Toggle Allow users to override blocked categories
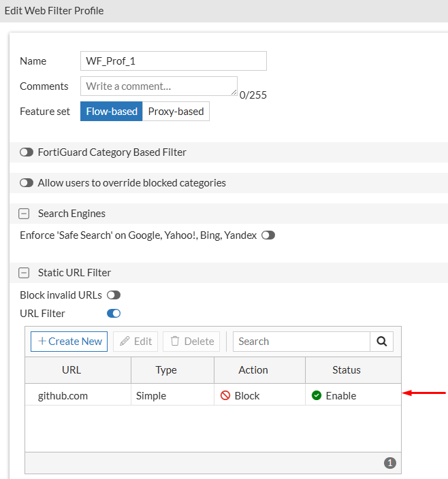Image resolution: width=448 pixels, height=479 pixels. [27, 182]
